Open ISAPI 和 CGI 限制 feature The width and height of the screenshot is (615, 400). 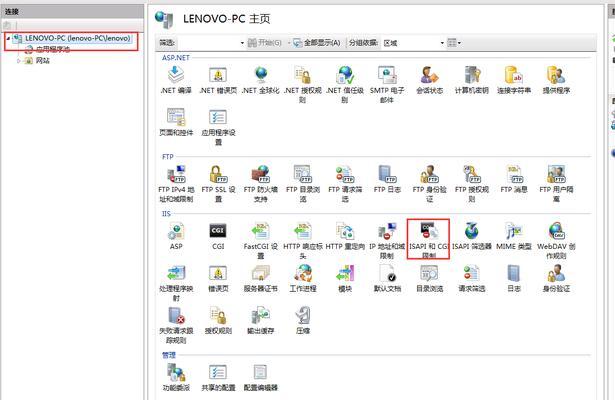coord(429,240)
